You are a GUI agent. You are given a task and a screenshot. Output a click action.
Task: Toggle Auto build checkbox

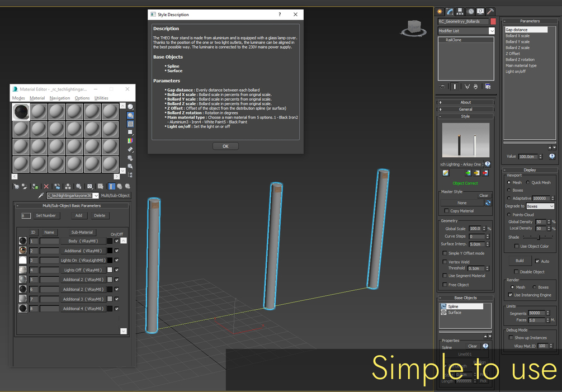537,261
